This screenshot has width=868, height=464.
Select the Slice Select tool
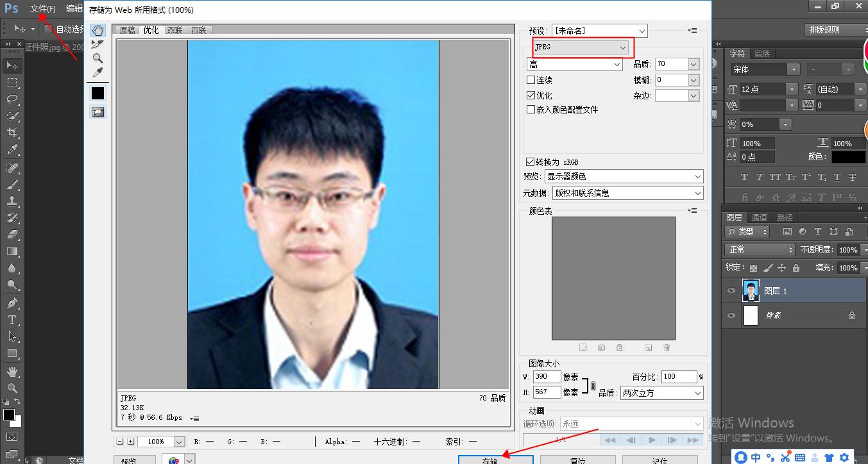pos(98,44)
